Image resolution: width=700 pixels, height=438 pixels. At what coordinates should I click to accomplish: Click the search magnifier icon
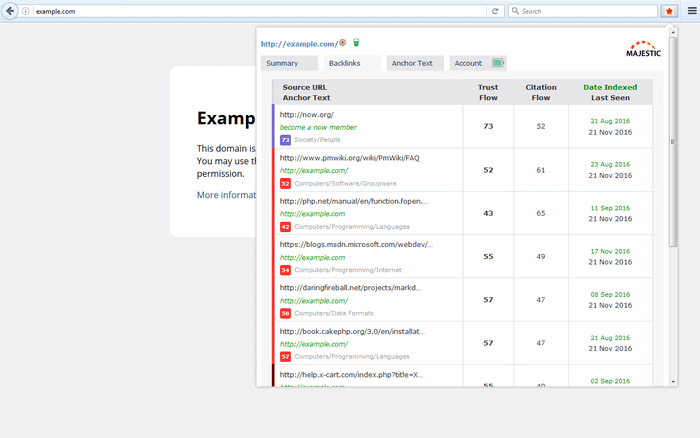coord(515,11)
